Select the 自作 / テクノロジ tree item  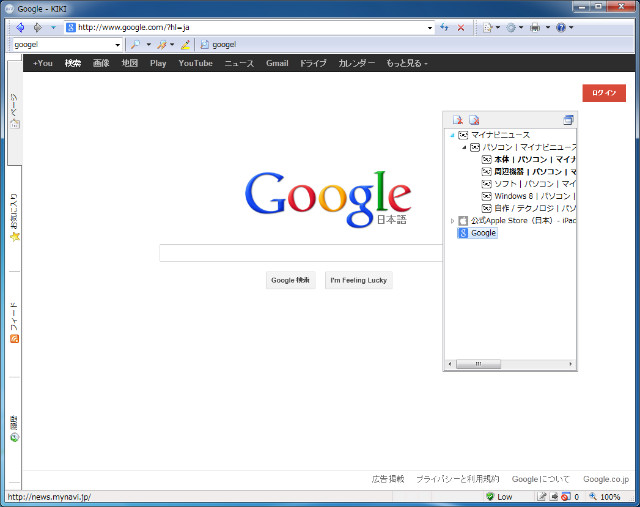click(529, 209)
